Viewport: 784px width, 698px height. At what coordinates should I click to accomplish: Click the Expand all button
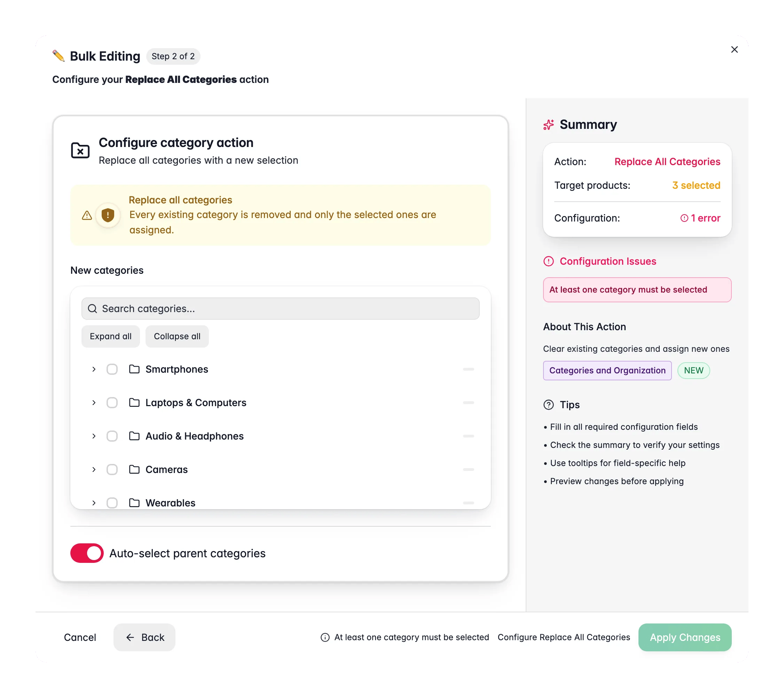coord(110,336)
